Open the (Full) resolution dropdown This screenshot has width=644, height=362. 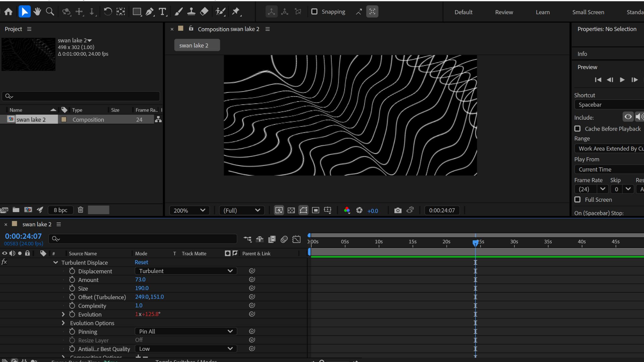[x=241, y=210]
